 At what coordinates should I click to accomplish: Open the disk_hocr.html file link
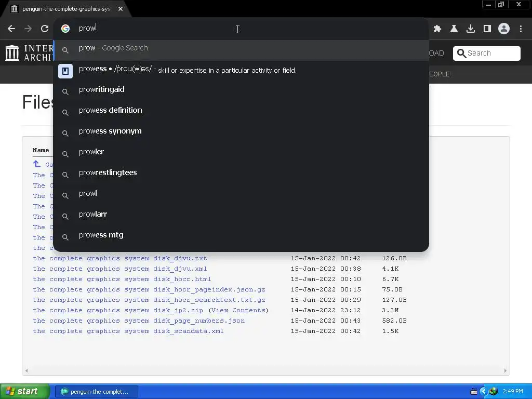tap(122, 279)
